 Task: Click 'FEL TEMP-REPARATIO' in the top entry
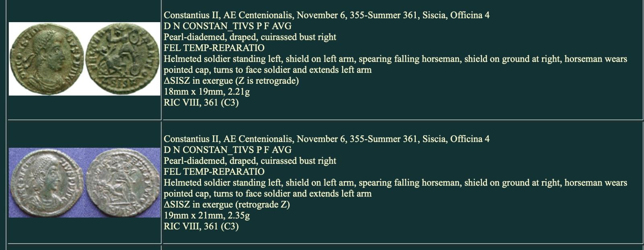point(214,48)
